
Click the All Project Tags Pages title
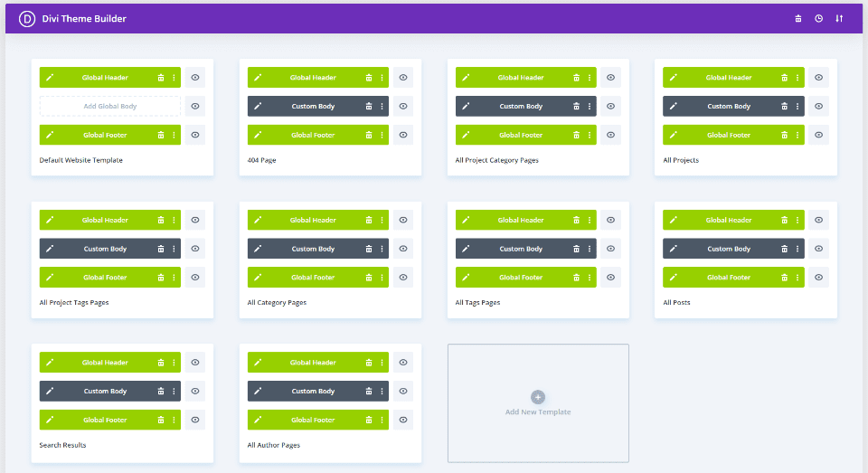pyautogui.click(x=73, y=302)
